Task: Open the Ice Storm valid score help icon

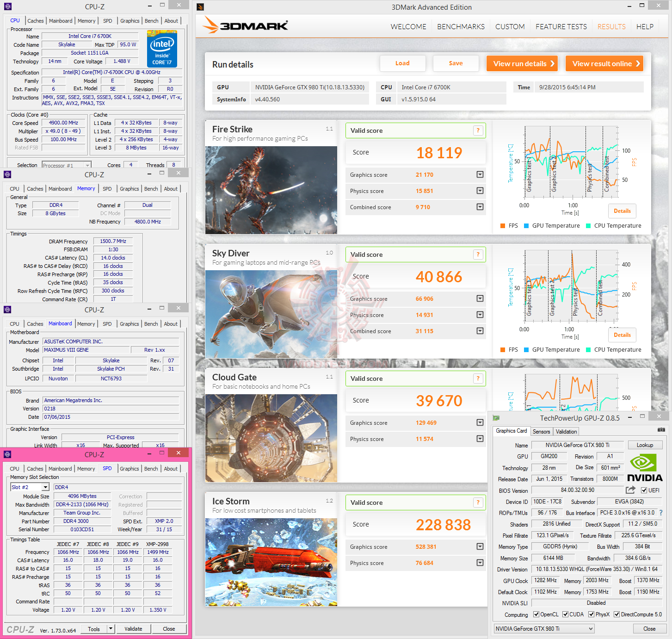Action: (478, 503)
